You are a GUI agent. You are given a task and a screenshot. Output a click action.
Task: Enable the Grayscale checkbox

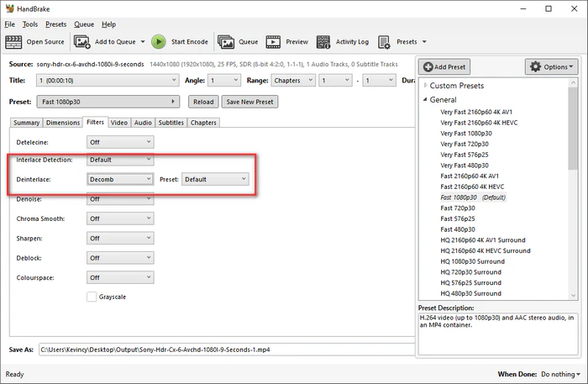92,297
